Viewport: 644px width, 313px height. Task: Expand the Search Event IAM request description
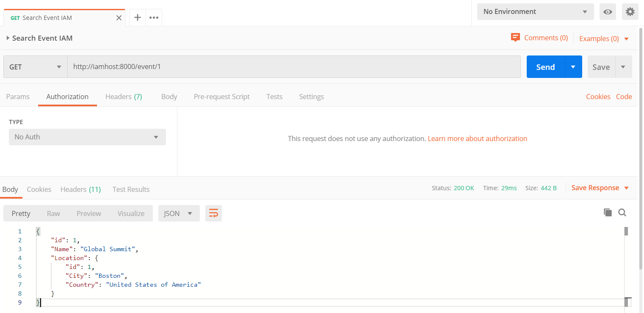tap(8, 38)
